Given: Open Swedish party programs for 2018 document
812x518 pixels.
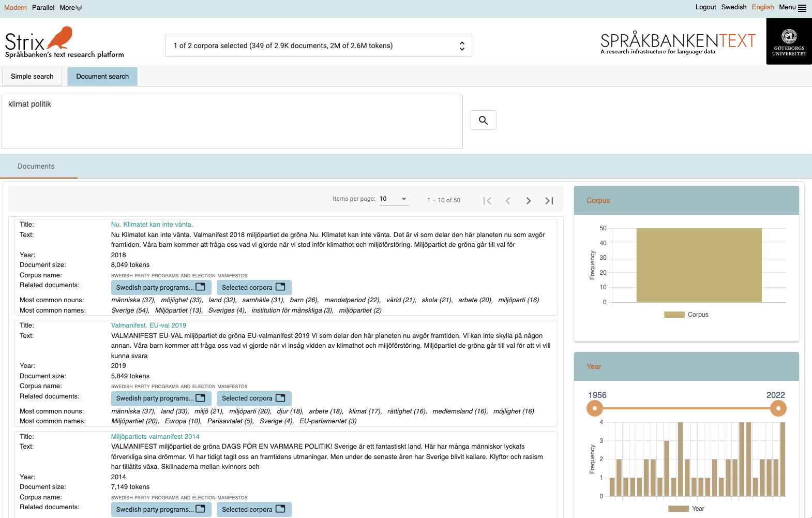Looking at the screenshot, I should [x=161, y=287].
